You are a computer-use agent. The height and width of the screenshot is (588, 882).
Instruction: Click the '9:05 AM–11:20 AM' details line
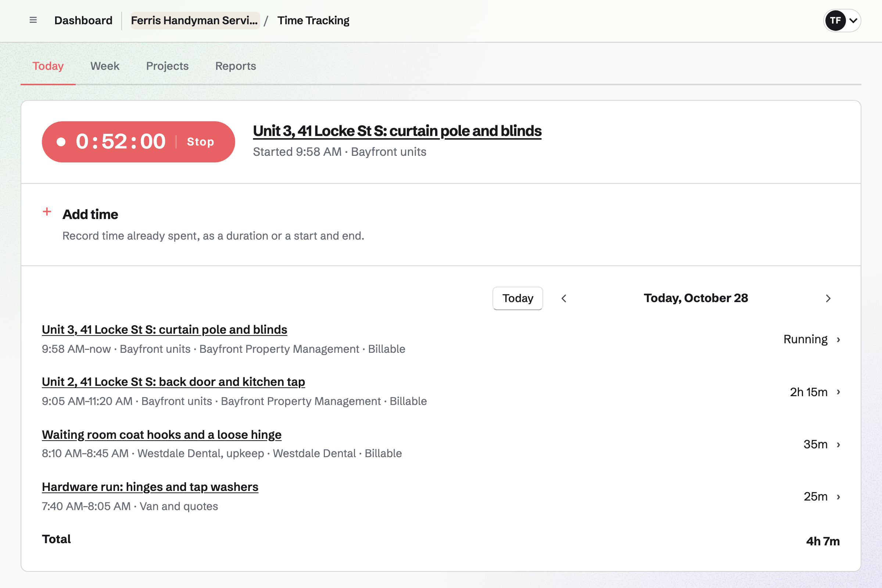coord(234,401)
